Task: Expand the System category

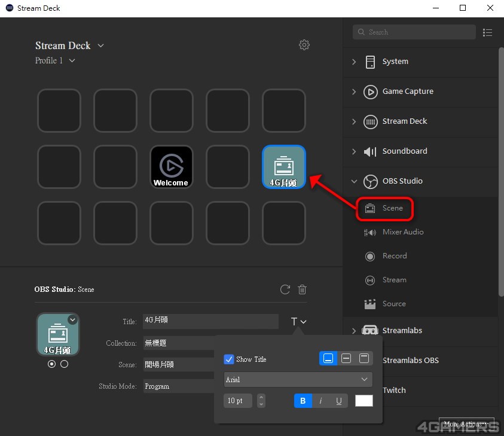Action: click(354, 62)
